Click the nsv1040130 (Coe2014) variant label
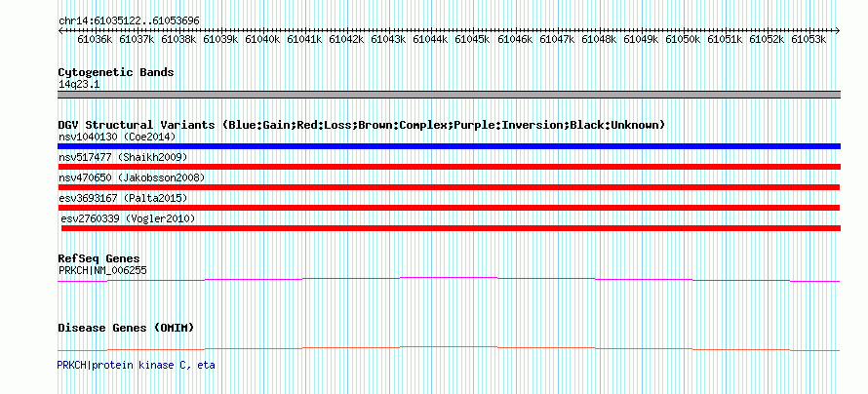The width and height of the screenshot is (868, 394). click(115, 137)
